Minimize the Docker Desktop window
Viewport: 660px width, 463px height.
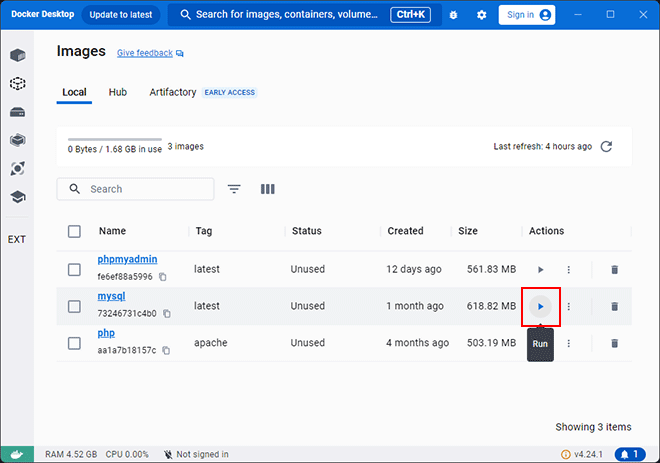pyautogui.click(x=578, y=15)
